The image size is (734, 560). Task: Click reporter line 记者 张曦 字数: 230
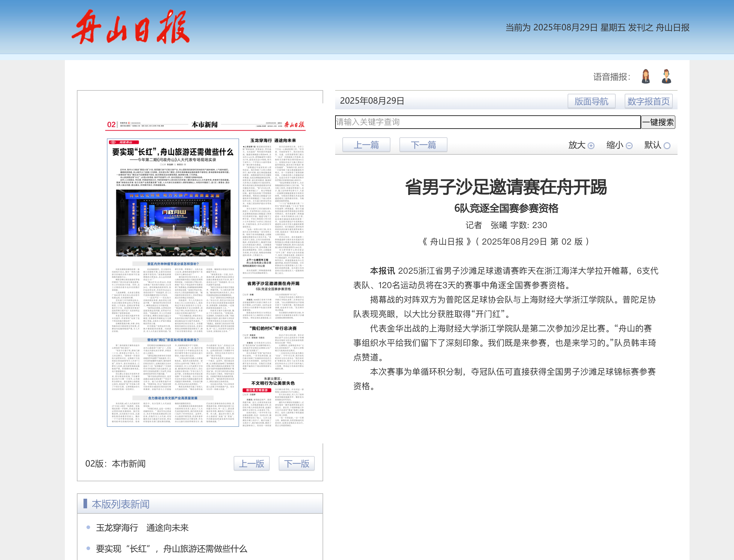(x=506, y=225)
